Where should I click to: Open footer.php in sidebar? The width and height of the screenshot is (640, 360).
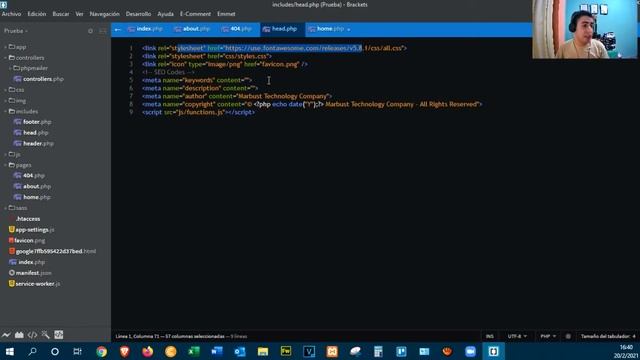(x=33, y=122)
